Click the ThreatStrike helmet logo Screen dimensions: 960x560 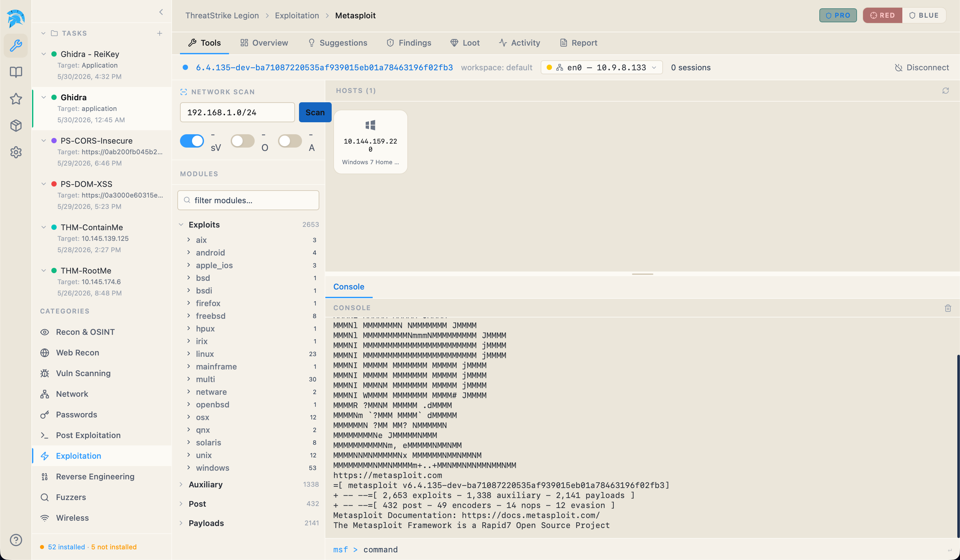click(16, 18)
